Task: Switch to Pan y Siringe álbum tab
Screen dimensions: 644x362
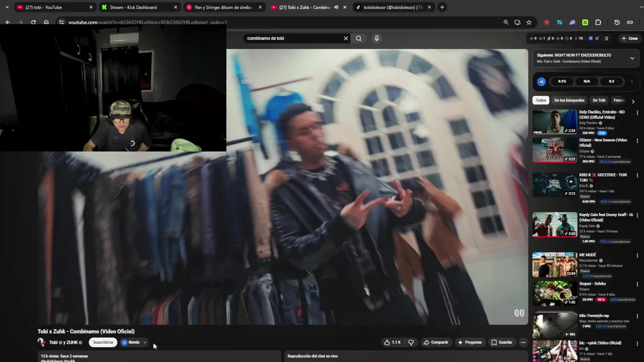Action: pyautogui.click(x=223, y=7)
